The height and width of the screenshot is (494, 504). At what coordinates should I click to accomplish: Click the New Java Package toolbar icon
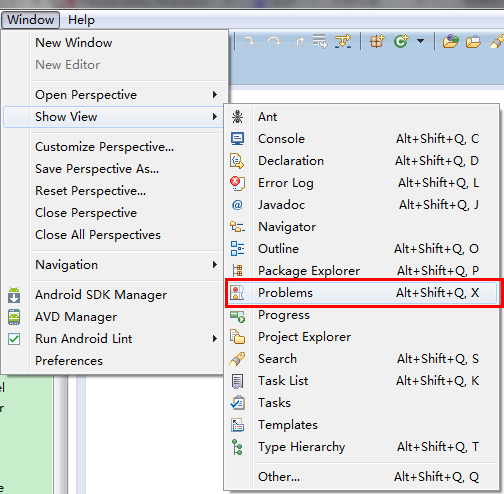tap(377, 42)
